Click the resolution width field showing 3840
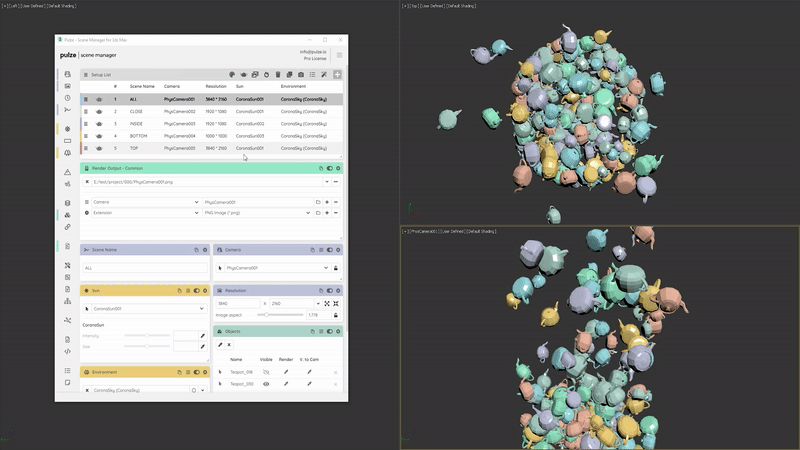This screenshot has width=800, height=450. pos(238,304)
